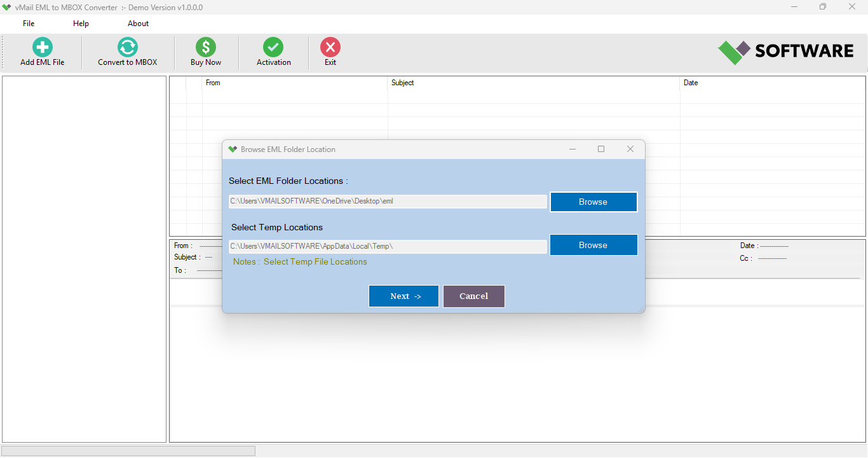The height and width of the screenshot is (458, 868).
Task: Open the Help menu
Action: coord(81,23)
